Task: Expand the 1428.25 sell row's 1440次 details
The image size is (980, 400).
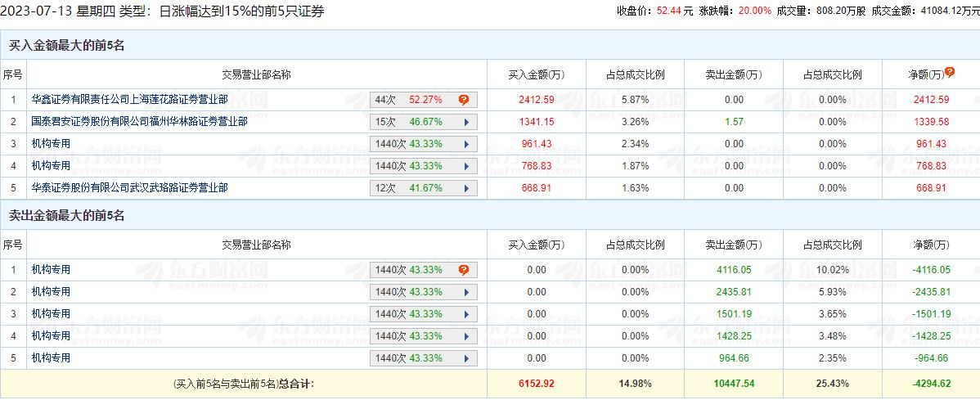Action: coord(465,336)
